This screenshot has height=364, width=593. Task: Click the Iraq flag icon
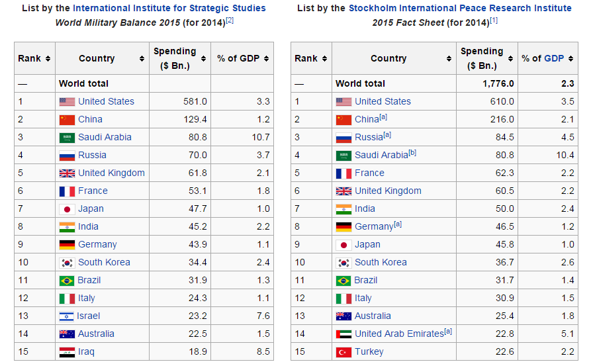[67, 352]
